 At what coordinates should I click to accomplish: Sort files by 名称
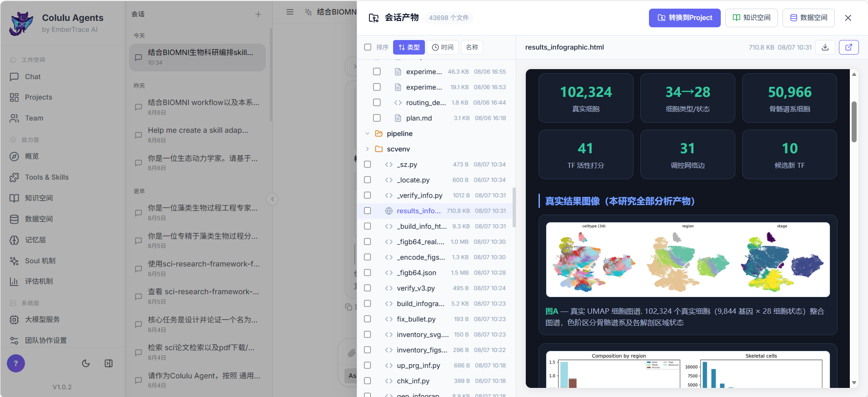[x=472, y=47]
